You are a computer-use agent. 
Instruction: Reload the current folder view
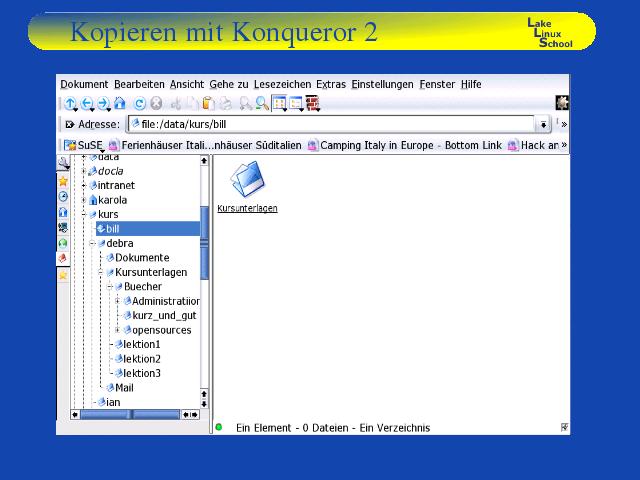pos(140,104)
